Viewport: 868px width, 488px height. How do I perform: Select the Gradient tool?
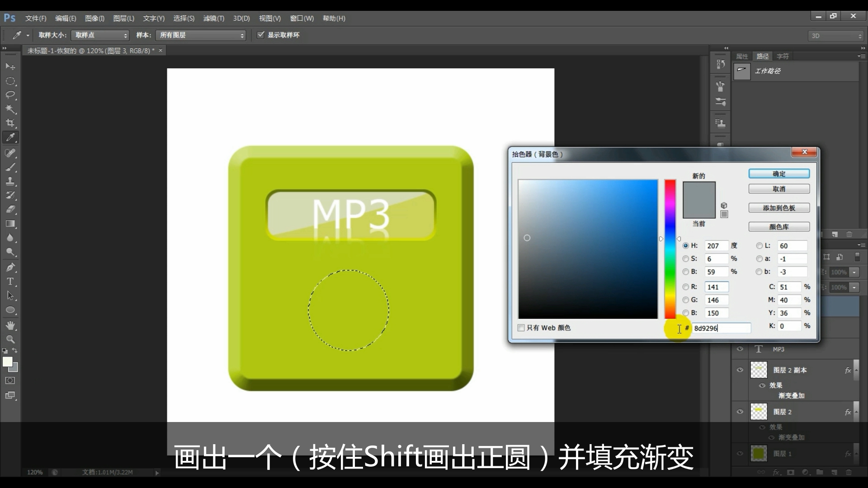tap(10, 224)
